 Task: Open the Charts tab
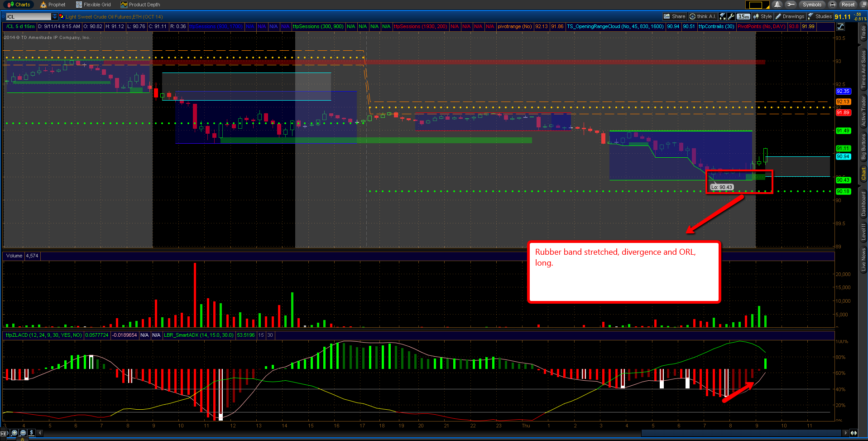coord(19,5)
